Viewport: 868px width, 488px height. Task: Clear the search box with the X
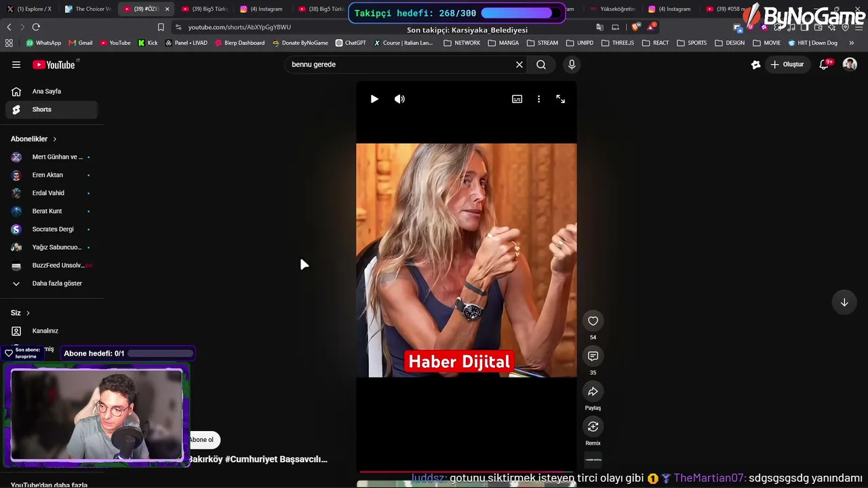[x=519, y=64]
